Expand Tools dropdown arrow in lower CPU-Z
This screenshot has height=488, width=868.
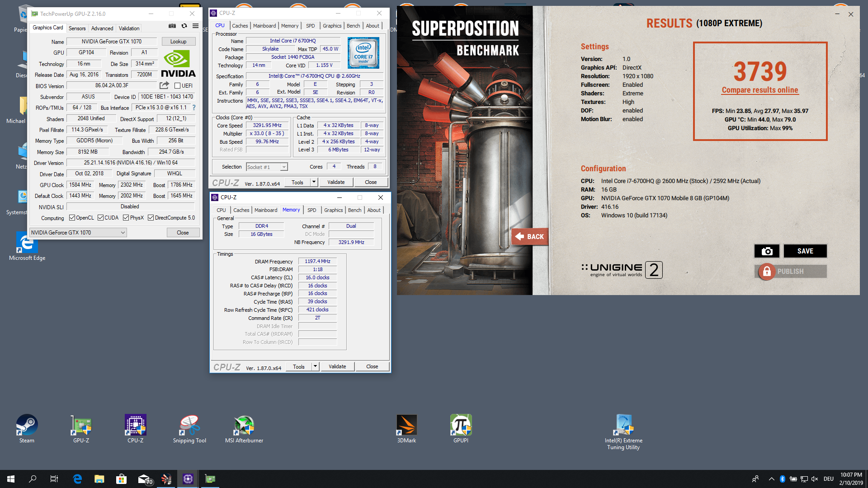pyautogui.click(x=315, y=366)
